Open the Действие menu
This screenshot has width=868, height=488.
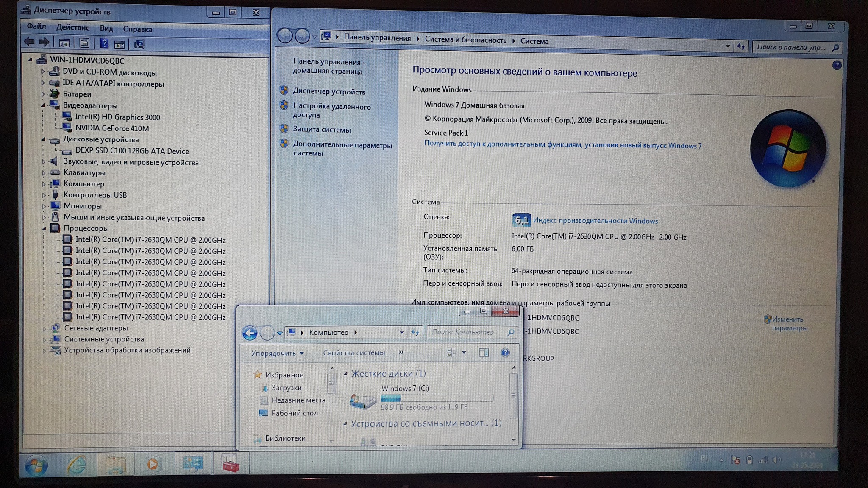[73, 28]
